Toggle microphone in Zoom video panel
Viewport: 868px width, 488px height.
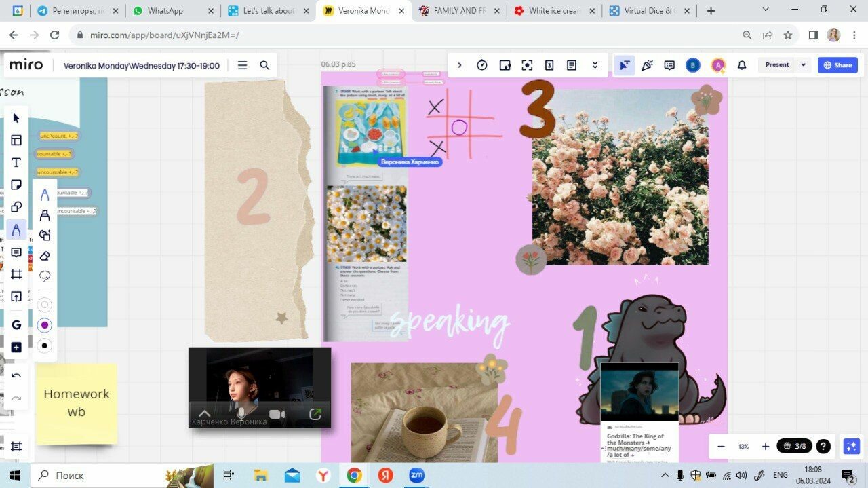pyautogui.click(x=241, y=413)
